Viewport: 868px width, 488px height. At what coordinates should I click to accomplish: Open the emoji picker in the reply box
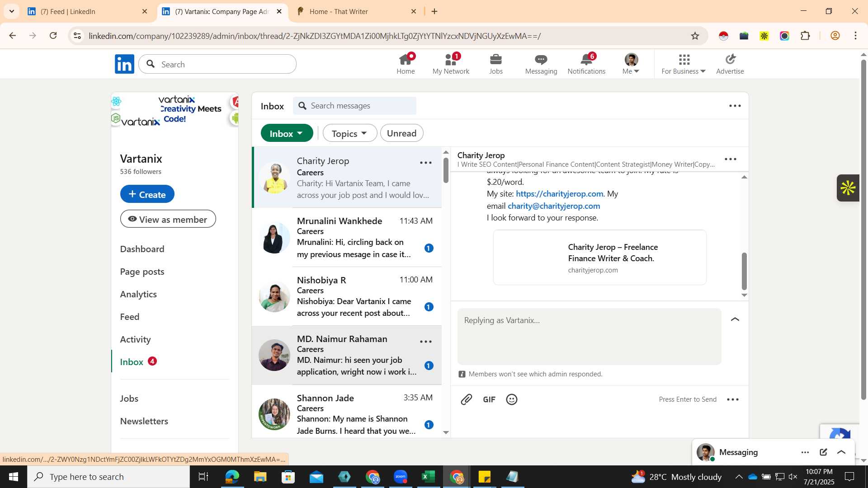[x=512, y=399]
